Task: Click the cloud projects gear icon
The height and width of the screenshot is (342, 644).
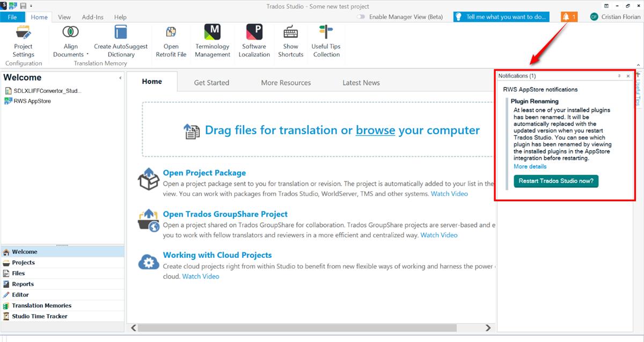Action: tap(149, 261)
